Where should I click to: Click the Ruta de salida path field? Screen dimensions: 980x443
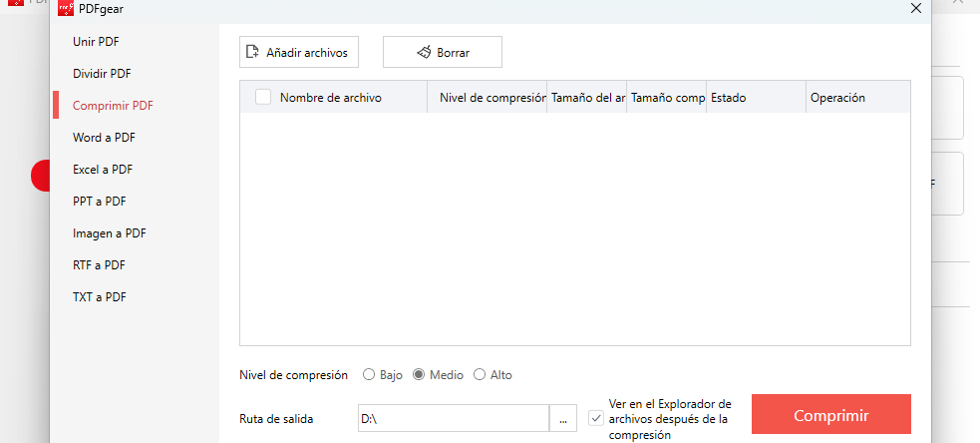(x=454, y=418)
